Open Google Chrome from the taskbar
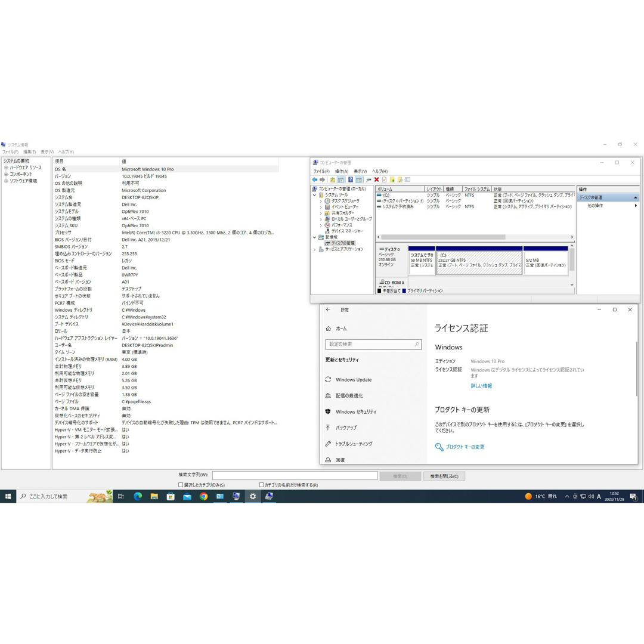This screenshot has height=644, width=644. [204, 496]
